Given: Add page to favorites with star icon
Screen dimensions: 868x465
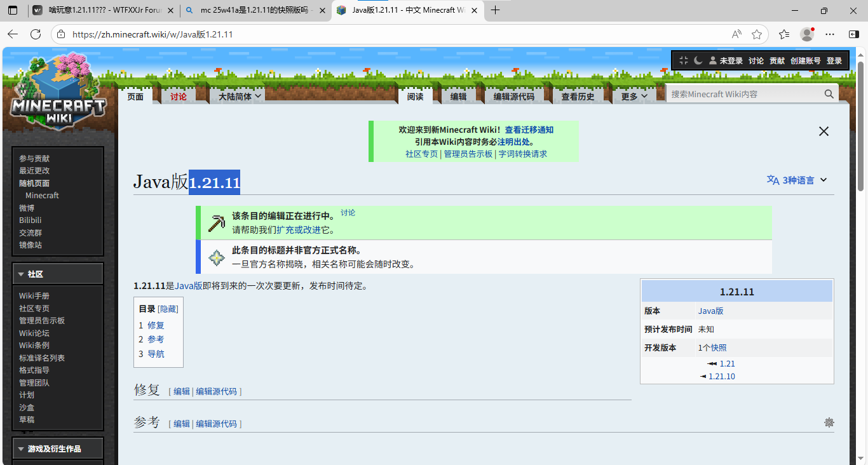Looking at the screenshot, I should click(757, 34).
